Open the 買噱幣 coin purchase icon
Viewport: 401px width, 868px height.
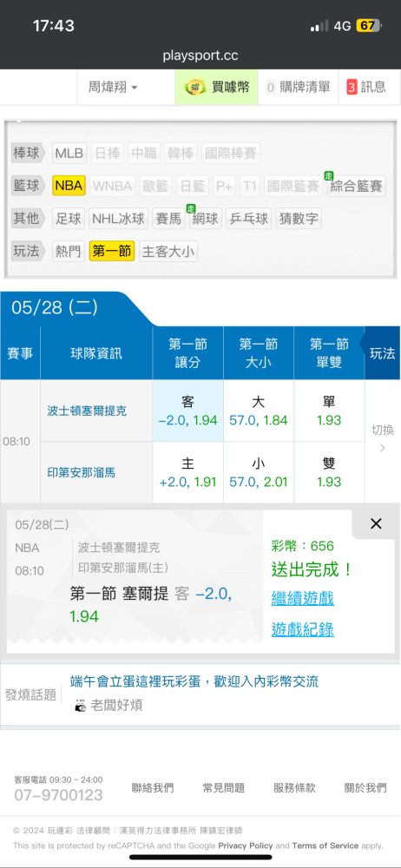pos(194,87)
